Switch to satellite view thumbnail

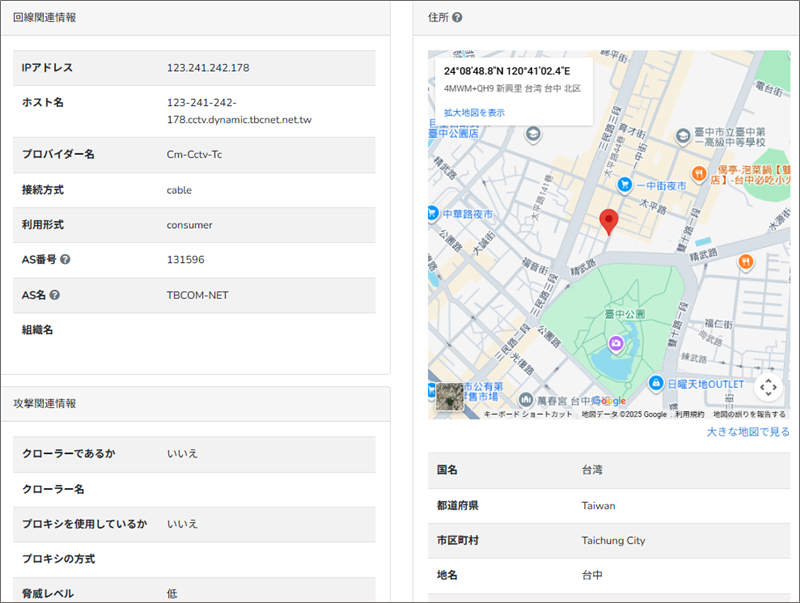click(450, 397)
